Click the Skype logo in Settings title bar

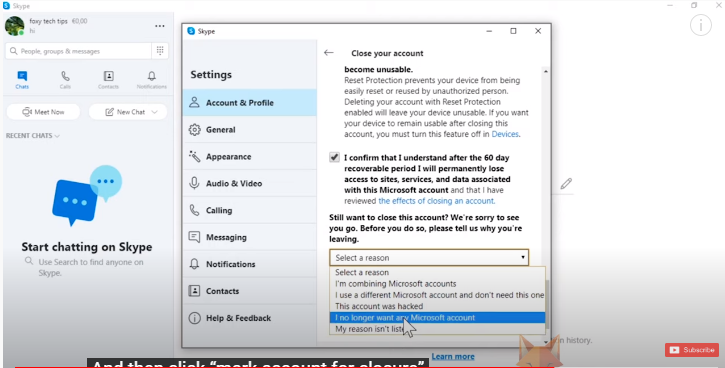[191, 31]
